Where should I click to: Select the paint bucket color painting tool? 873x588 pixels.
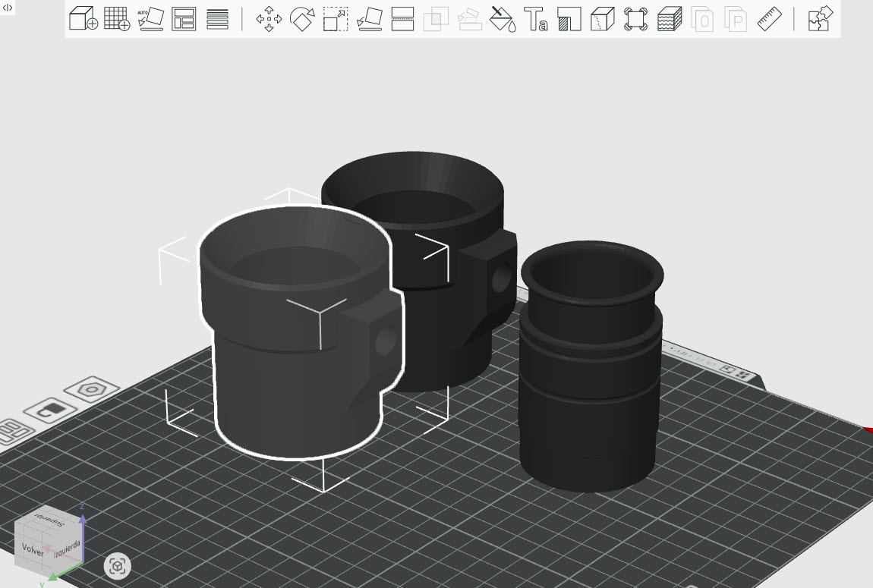pyautogui.click(x=503, y=19)
